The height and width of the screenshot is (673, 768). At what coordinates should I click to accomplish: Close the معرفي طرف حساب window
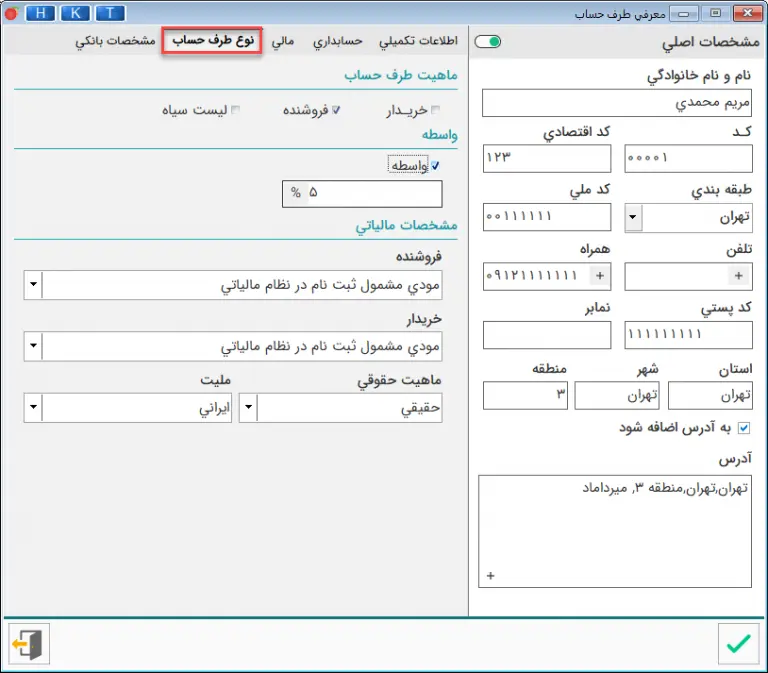(747, 14)
